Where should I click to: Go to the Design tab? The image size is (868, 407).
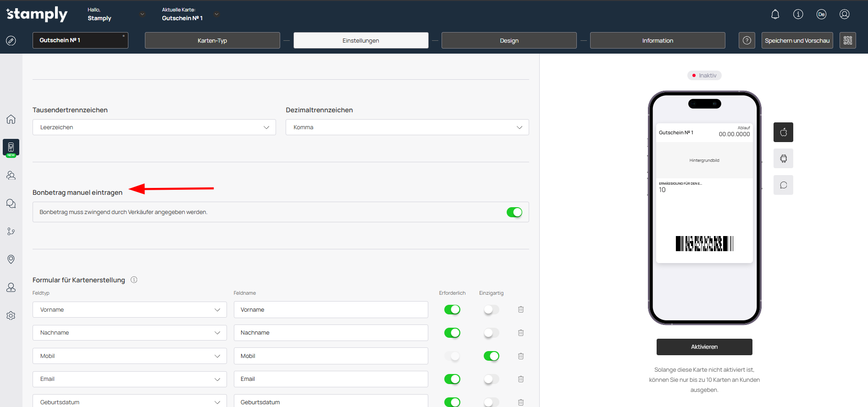[x=509, y=40]
